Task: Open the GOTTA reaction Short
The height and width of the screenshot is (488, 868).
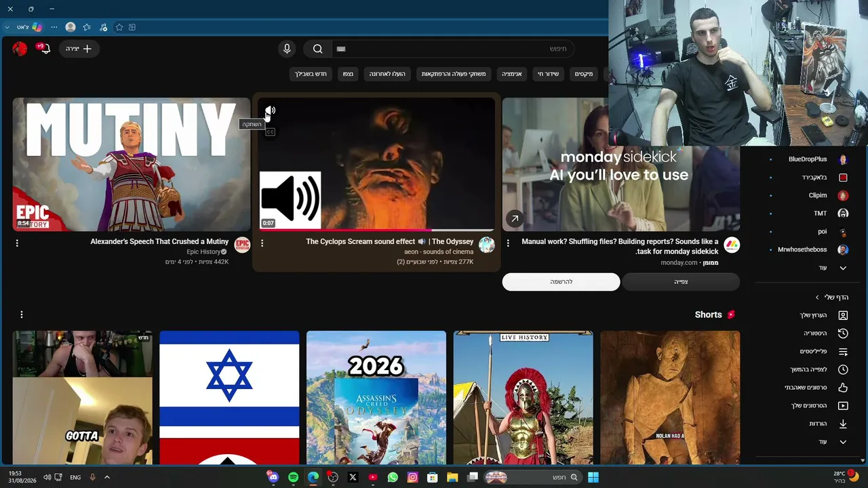Action: [x=82, y=397]
